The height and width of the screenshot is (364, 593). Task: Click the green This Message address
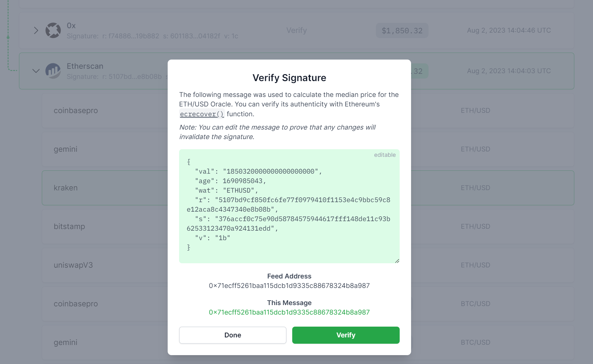point(289,312)
